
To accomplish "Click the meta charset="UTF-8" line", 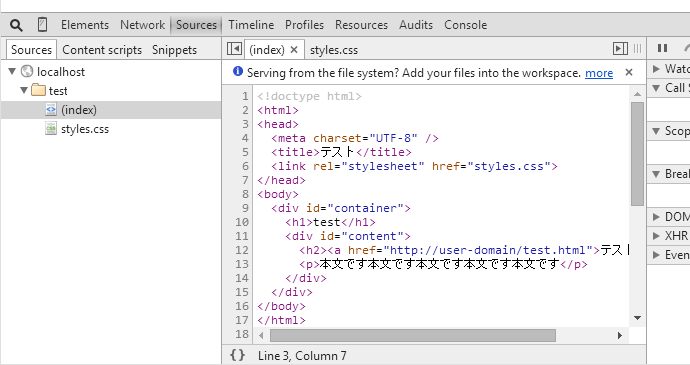I will point(355,138).
